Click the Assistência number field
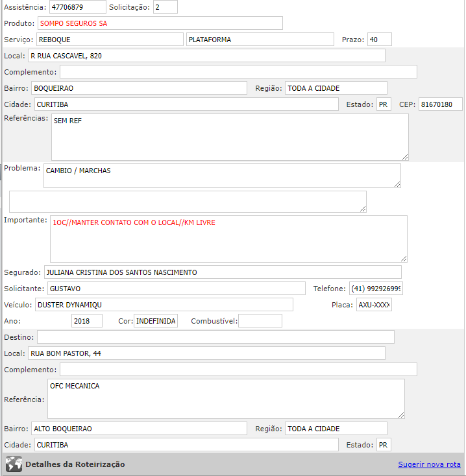Image resolution: width=466 pixels, height=476 pixels. point(77,7)
